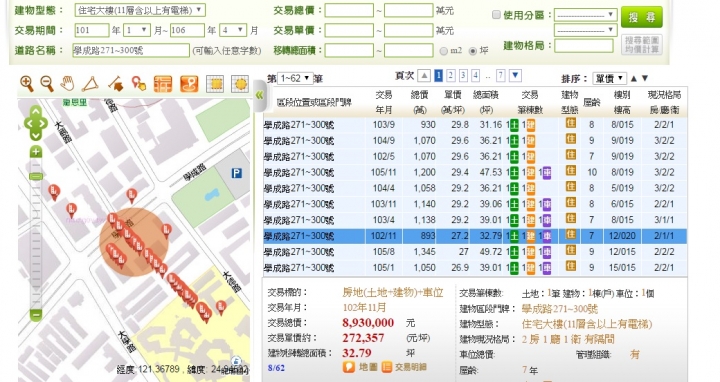This screenshot has height=382, width=720.
Task: Go to results page 2
Action: click(451, 75)
